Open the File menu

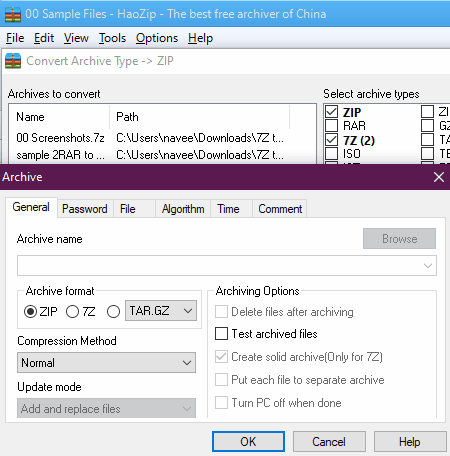click(x=15, y=38)
